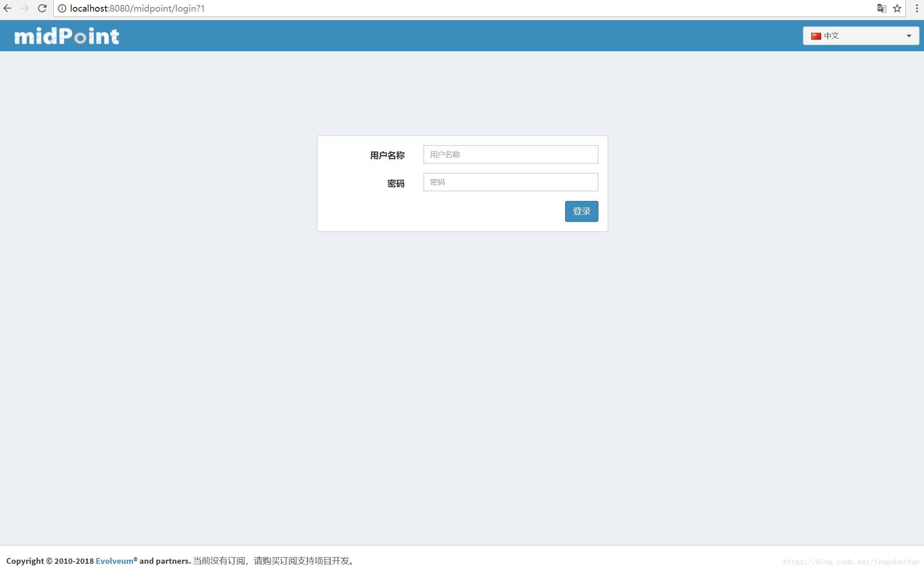Click the blog.csdn.net watermark text
This screenshot has height=570, width=924.
[x=850, y=561]
